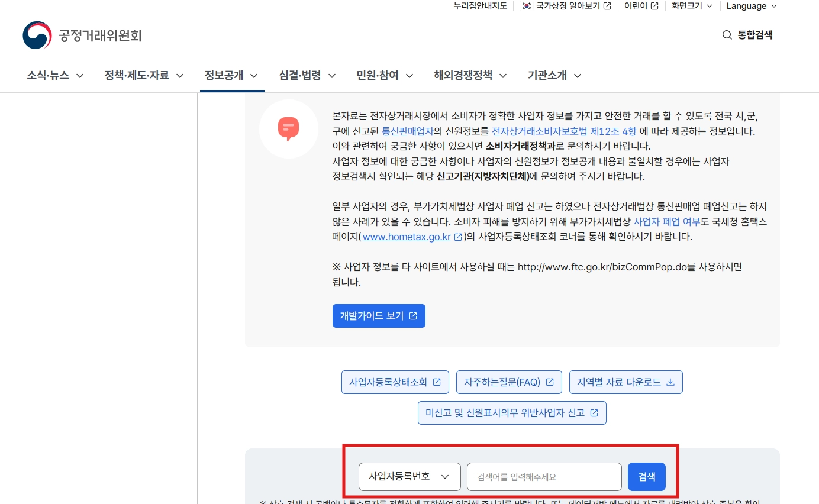Click the 개발가이드 보기 button
819x504 pixels.
379,316
